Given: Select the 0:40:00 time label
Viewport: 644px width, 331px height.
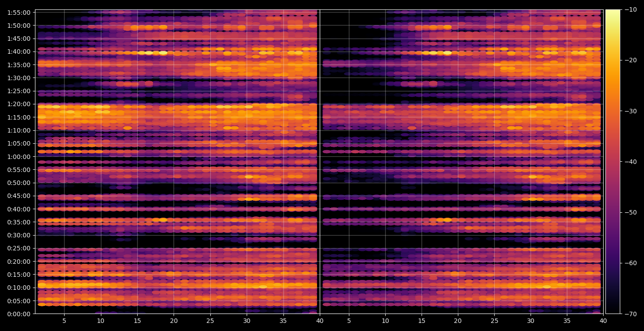Looking at the screenshot, I should (19, 209).
